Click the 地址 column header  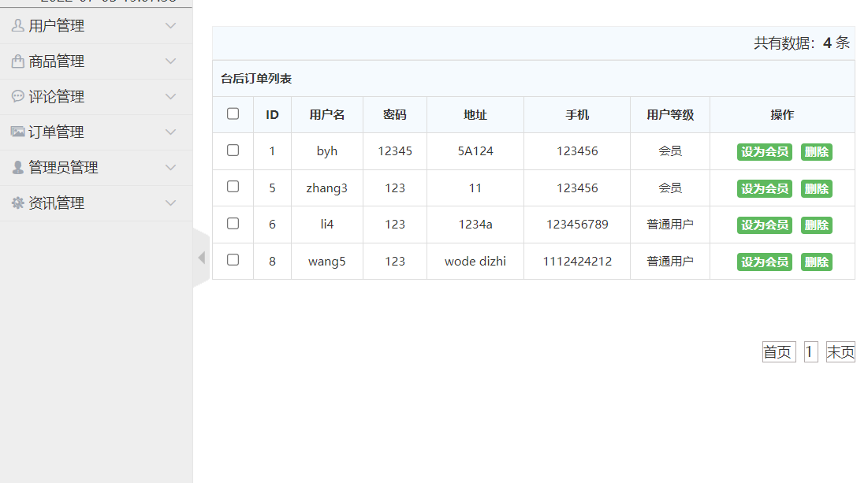pyautogui.click(x=475, y=114)
